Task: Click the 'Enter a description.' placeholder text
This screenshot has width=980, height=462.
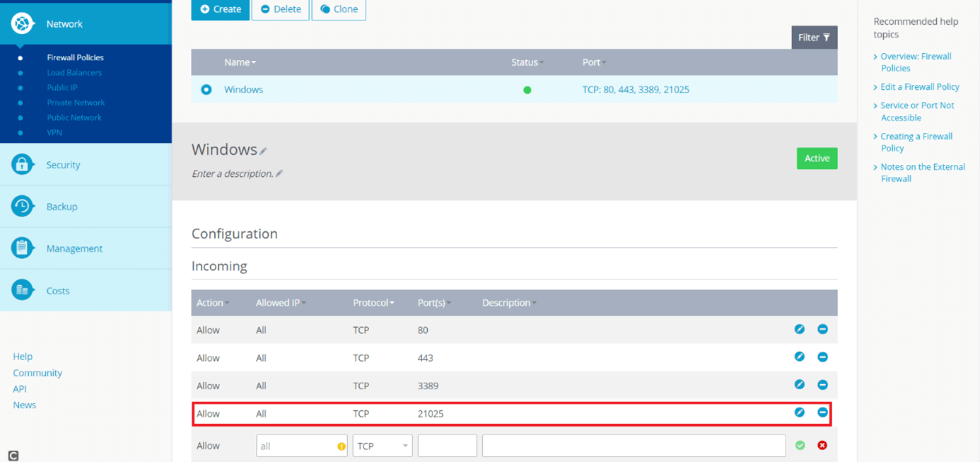Action: click(x=232, y=173)
